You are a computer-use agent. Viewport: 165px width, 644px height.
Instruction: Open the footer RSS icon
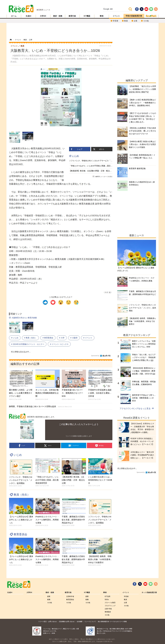coord(156,584)
